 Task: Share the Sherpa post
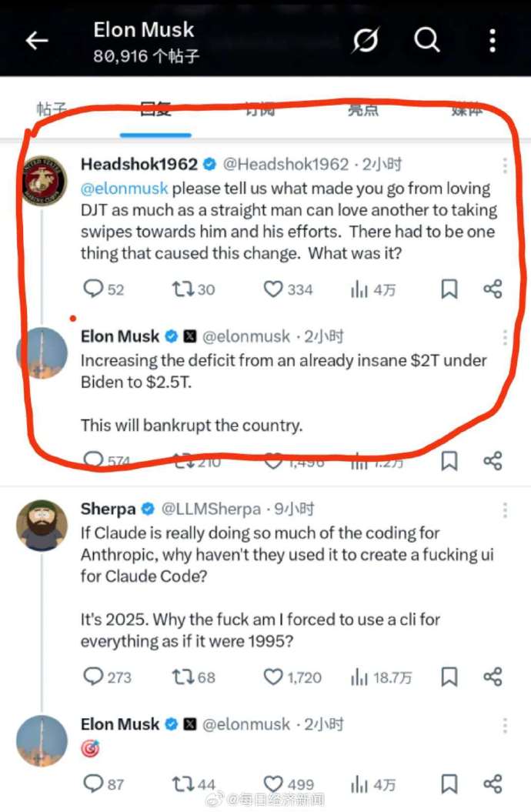493,677
